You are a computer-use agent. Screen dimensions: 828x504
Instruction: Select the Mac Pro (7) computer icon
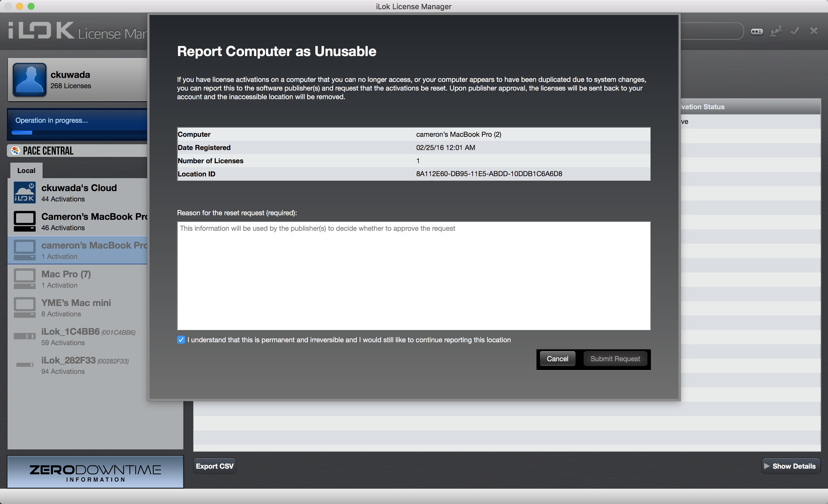[24, 279]
